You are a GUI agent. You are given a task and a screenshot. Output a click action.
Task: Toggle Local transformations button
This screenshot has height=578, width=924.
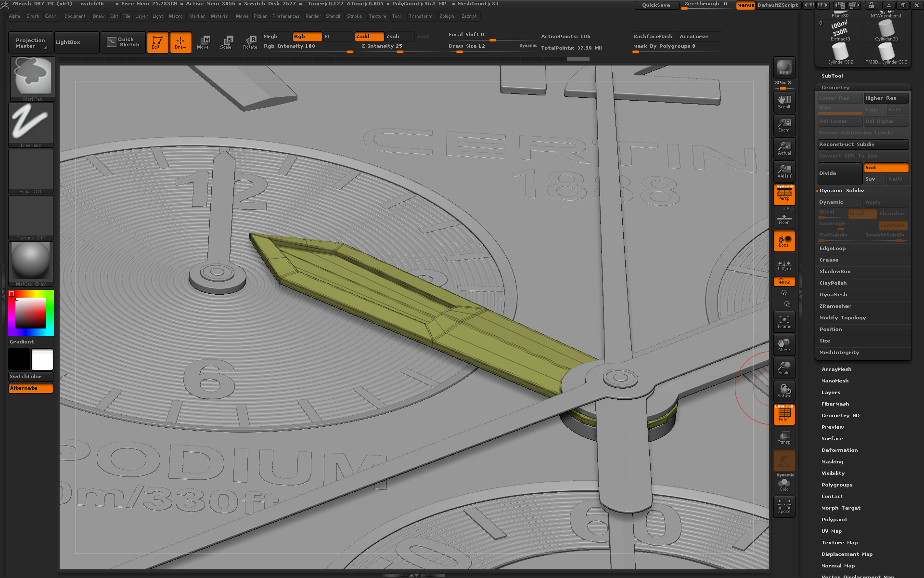(x=784, y=241)
